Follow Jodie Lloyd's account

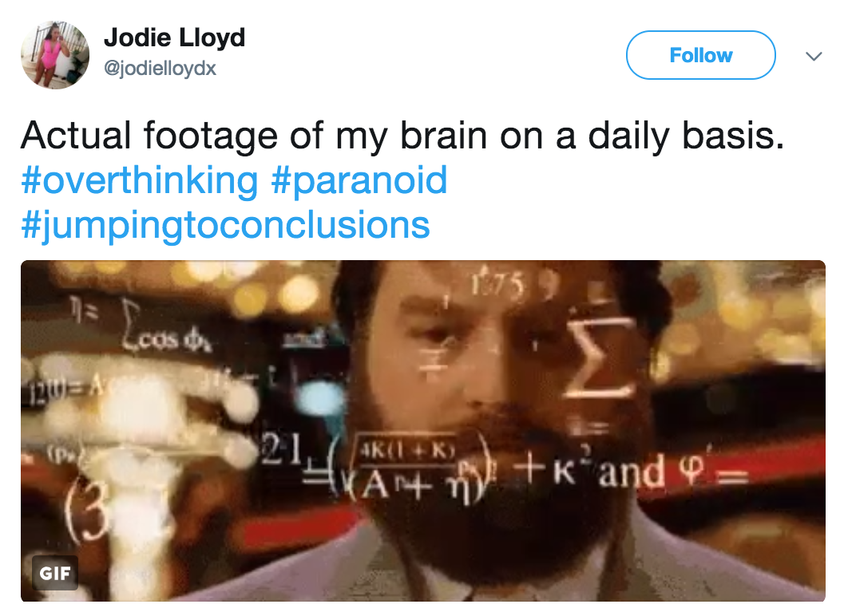click(x=700, y=55)
